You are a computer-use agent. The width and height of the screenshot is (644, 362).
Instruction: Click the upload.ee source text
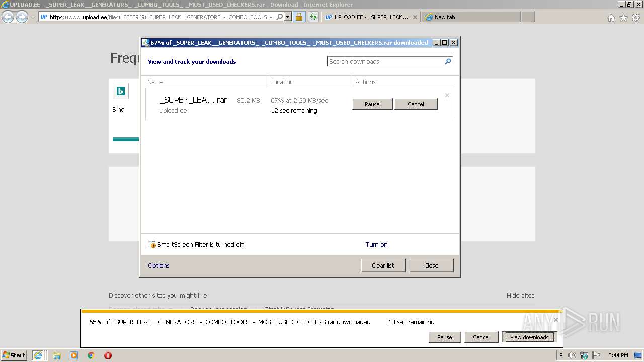pos(173,110)
